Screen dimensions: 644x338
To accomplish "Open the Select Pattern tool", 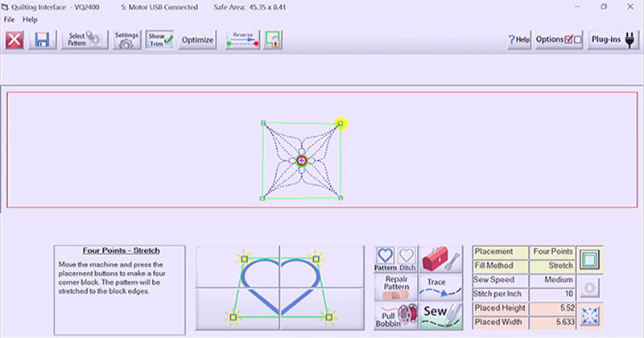I will tap(85, 40).
